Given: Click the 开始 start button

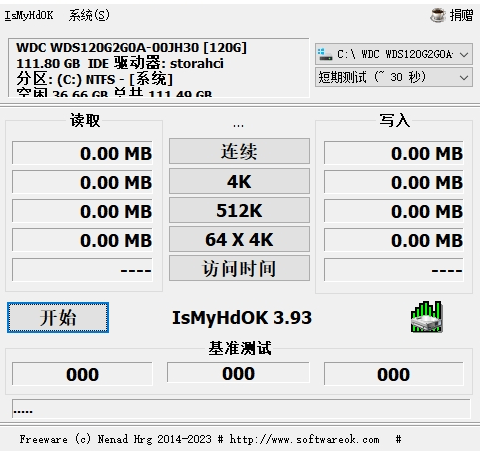Looking at the screenshot, I should click(58, 317).
